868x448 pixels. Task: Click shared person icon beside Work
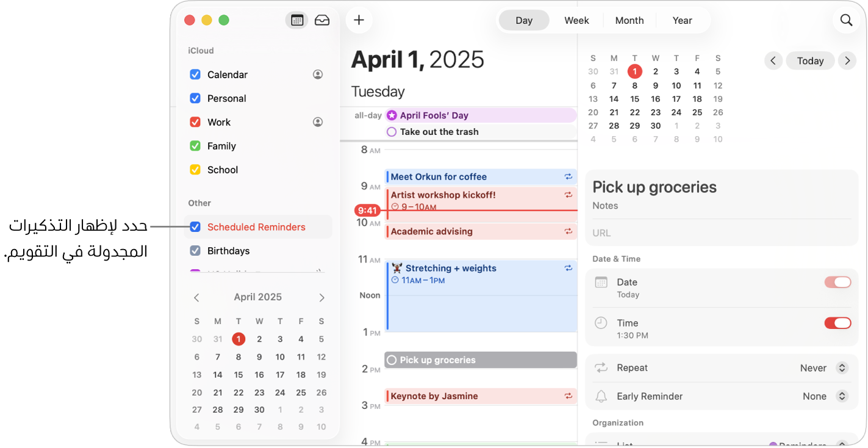(x=318, y=122)
